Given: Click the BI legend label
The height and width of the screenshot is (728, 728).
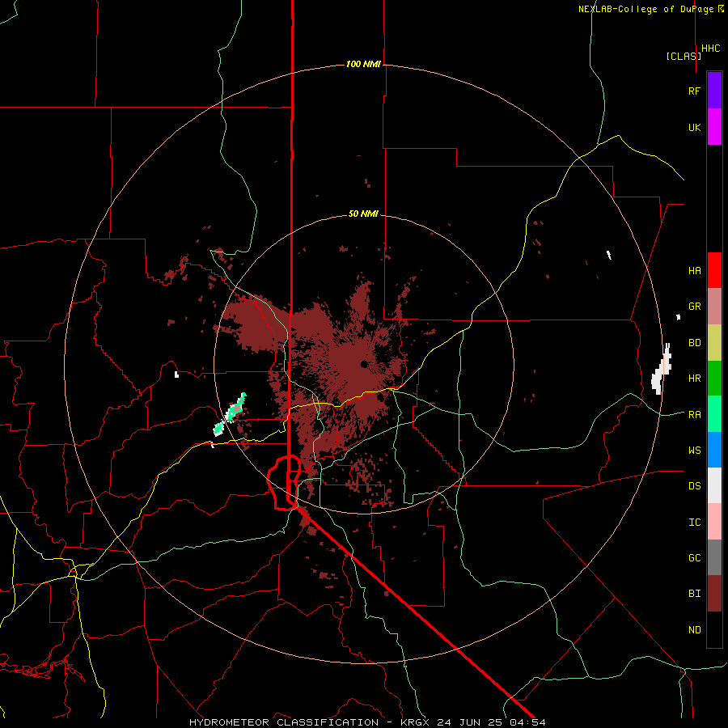Looking at the screenshot, I should pyautogui.click(x=694, y=594).
